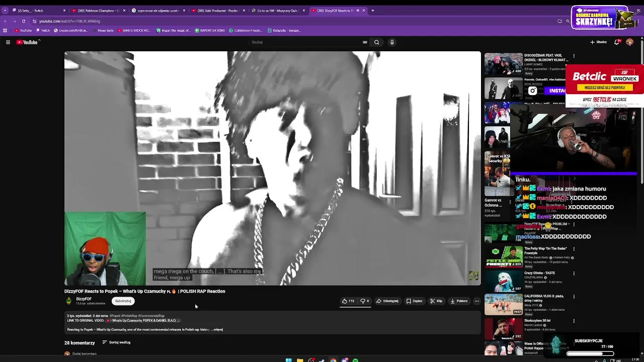The image size is (644, 362).
Task: Download the video with Pobierz
Action: click(459, 301)
